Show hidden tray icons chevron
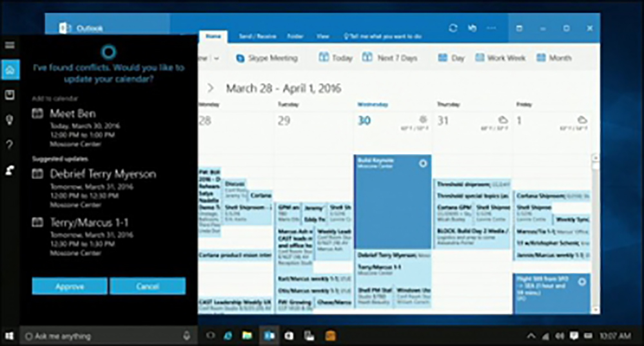The image size is (644, 346). [531, 336]
